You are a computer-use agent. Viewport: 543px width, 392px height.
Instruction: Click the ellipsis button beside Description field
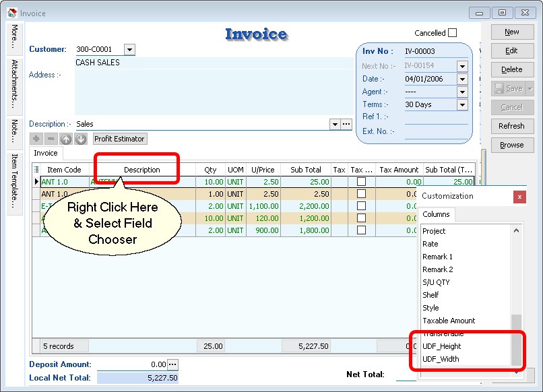click(346, 124)
